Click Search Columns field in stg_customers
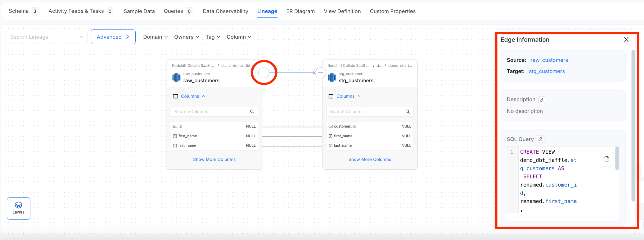Image resolution: width=644 pixels, height=240 pixels. point(369,112)
